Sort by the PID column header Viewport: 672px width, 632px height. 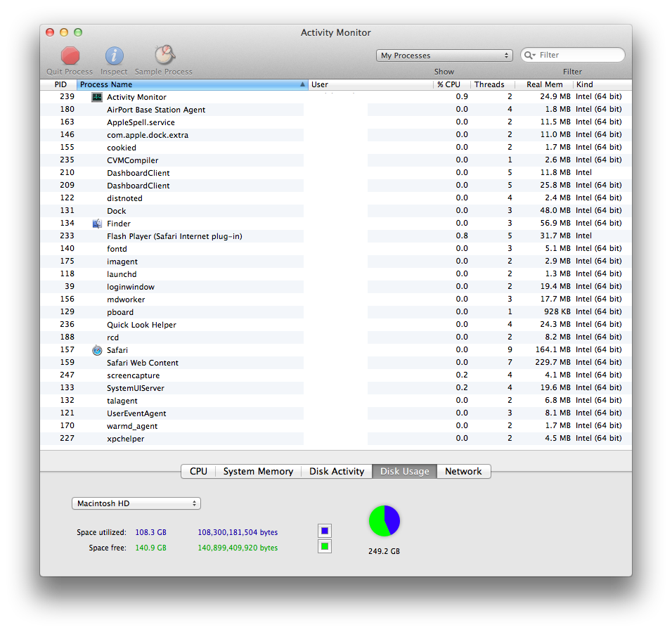pos(59,84)
